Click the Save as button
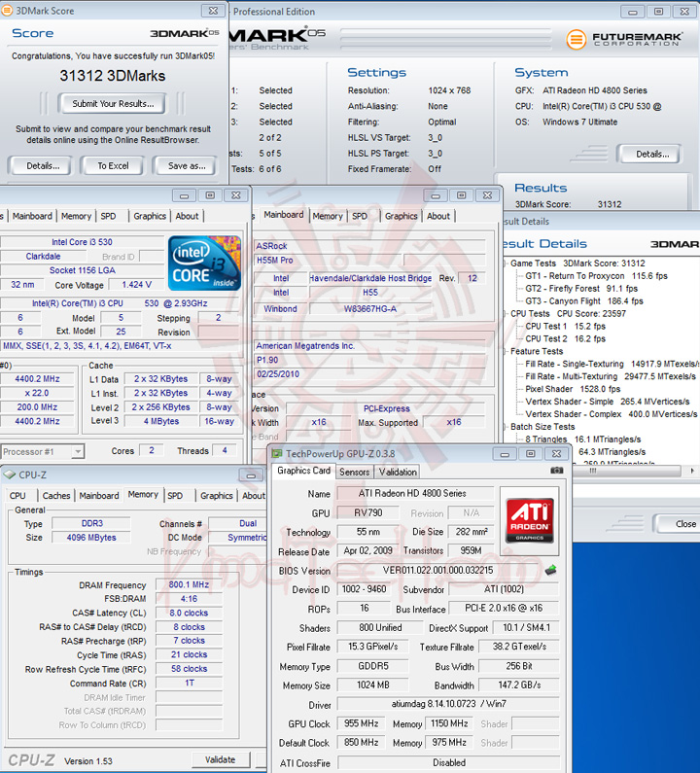Viewport: 700px width, 773px height. (187, 165)
